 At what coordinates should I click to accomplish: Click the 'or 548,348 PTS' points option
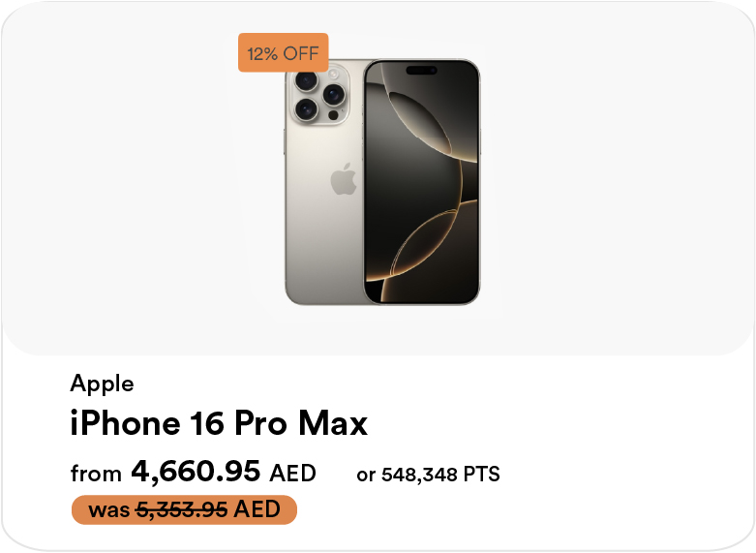(428, 475)
